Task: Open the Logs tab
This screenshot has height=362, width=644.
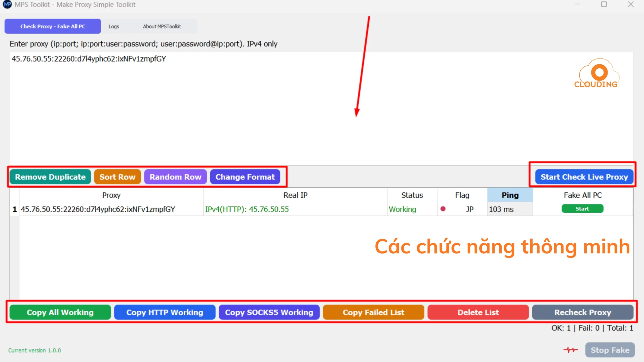Action: [114, 26]
